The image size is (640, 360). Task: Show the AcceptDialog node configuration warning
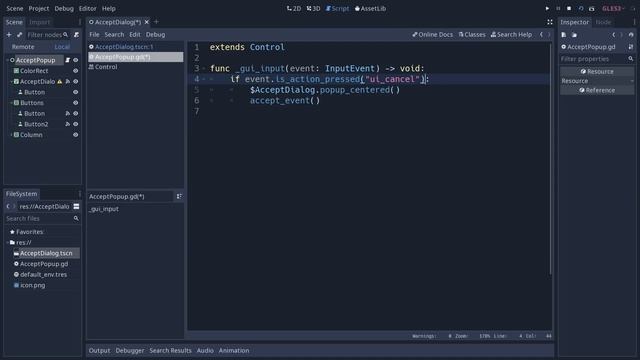60,82
